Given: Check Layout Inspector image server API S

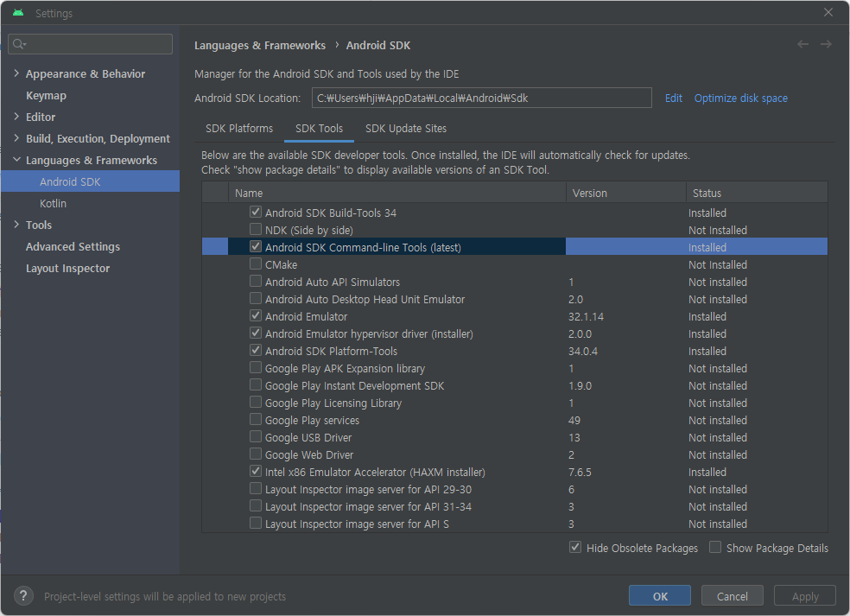Looking at the screenshot, I should point(256,524).
